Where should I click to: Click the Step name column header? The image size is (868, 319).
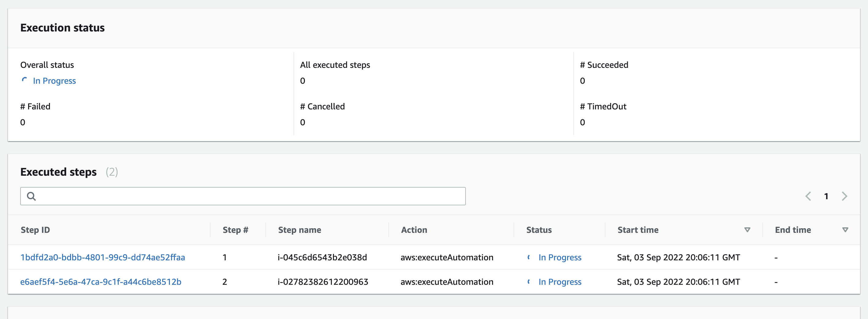click(x=299, y=230)
